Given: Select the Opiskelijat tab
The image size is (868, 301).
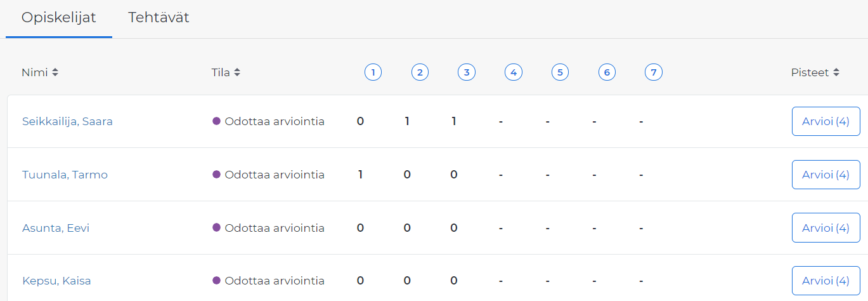Looking at the screenshot, I should [x=59, y=18].
